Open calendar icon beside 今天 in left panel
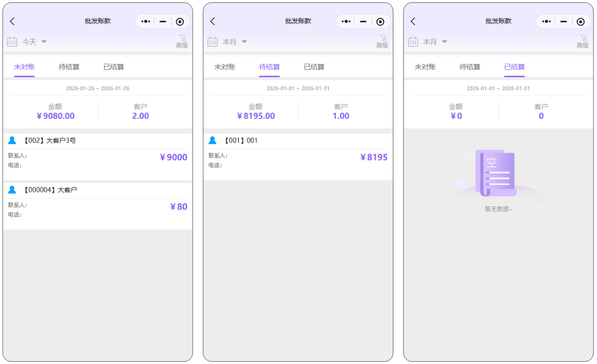This screenshot has height=364, width=597. point(12,41)
